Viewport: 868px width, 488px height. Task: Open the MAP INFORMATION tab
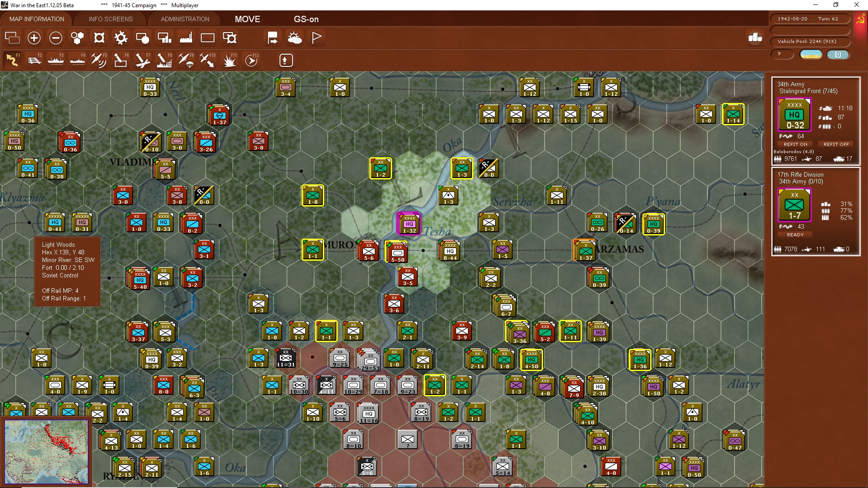coord(37,19)
